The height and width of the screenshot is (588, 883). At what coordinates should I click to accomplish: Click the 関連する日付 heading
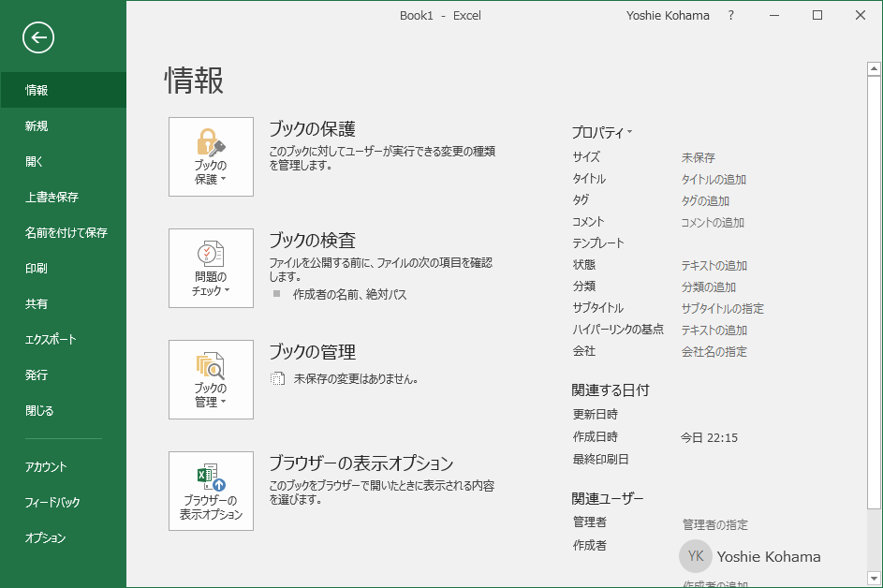pos(611,390)
